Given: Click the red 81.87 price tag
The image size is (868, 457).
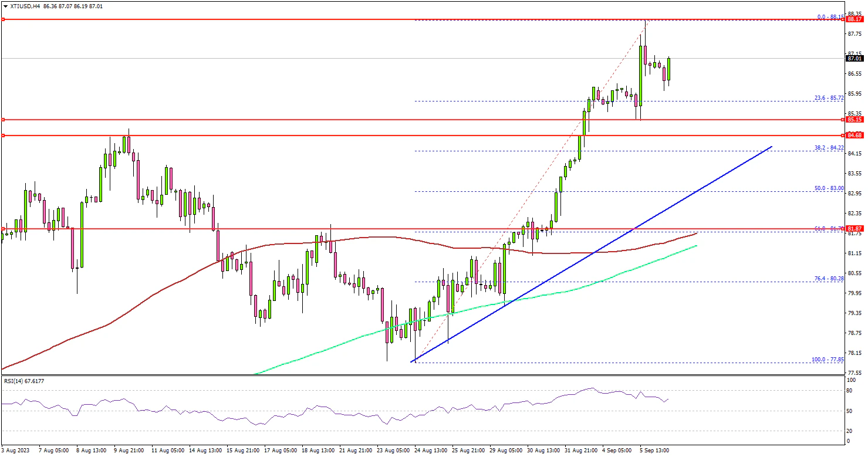Looking at the screenshot, I should (855, 228).
